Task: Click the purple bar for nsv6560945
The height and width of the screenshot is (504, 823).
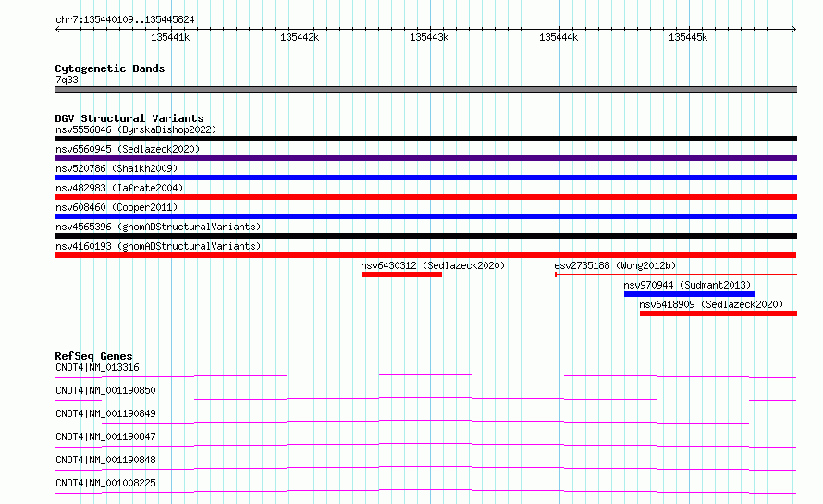Action: (425, 158)
